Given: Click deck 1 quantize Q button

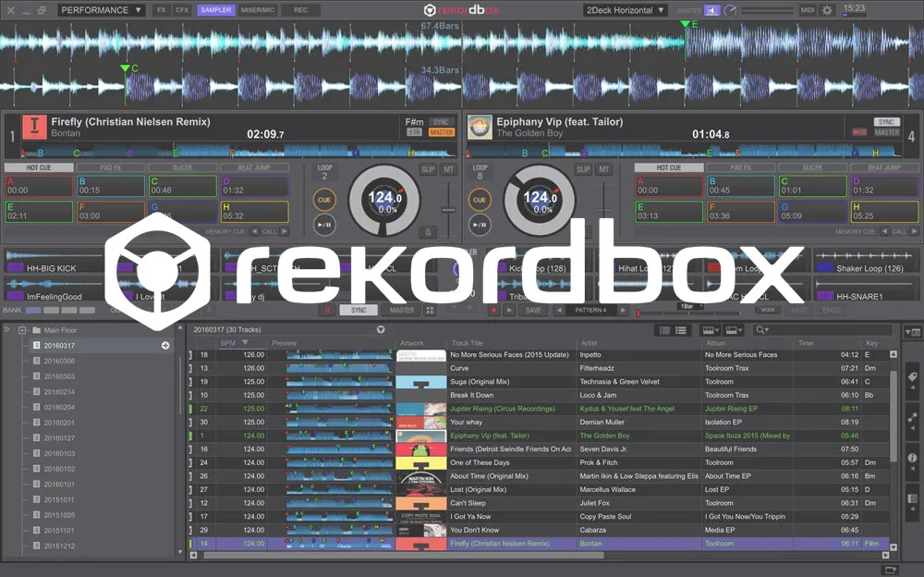Looking at the screenshot, I should tap(429, 232).
